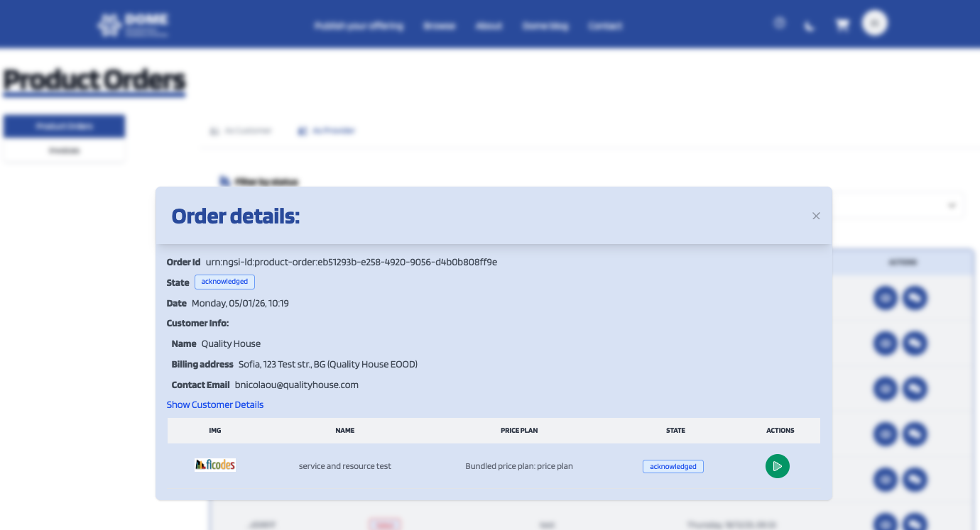Open the filter by status dropdown

tap(950, 206)
